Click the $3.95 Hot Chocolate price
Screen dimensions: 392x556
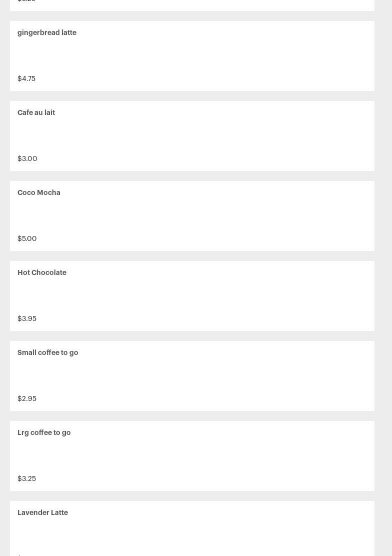27,318
